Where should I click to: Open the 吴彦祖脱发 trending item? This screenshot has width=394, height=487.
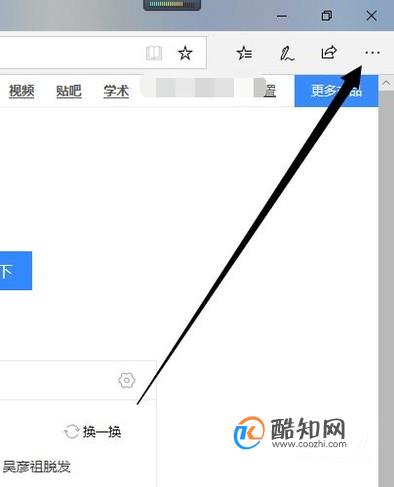coord(37,467)
